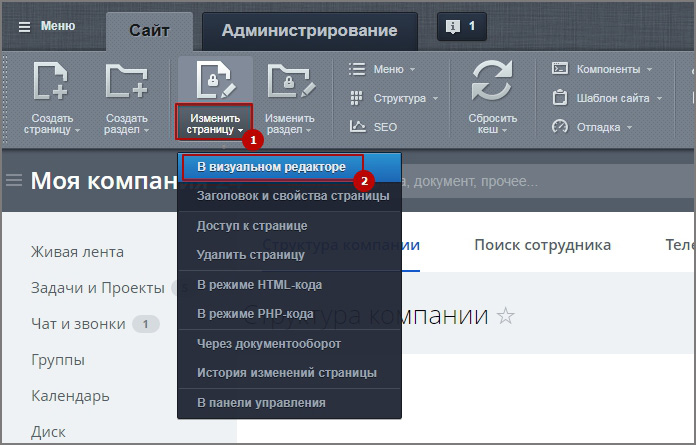Open the Шаблон сайта dropdown
696x445 pixels.
pos(607,98)
